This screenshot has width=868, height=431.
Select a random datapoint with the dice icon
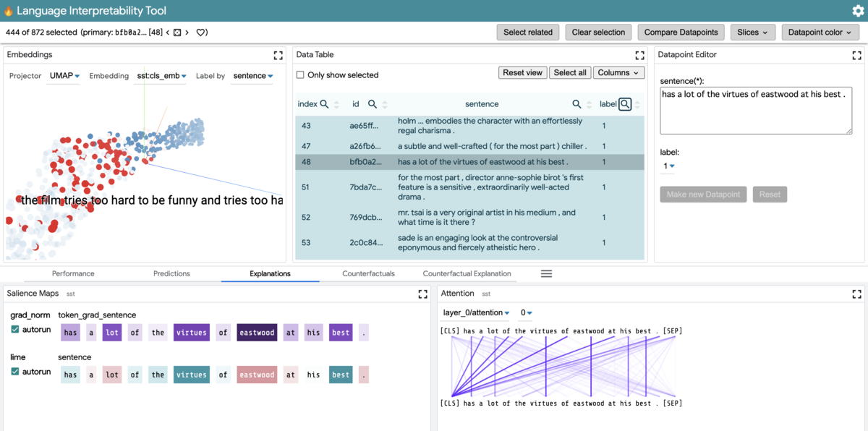click(176, 33)
